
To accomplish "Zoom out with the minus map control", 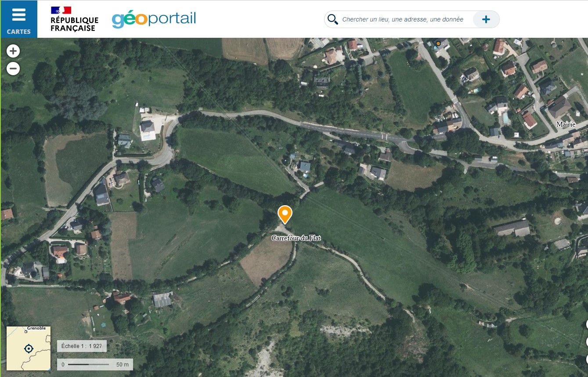I will point(13,69).
